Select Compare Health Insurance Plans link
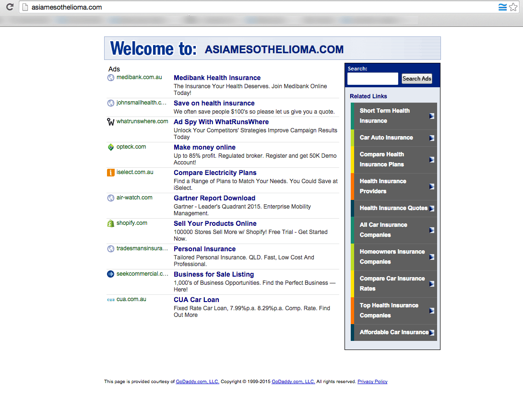Image resolution: width=523 pixels, height=420 pixels. click(x=381, y=159)
